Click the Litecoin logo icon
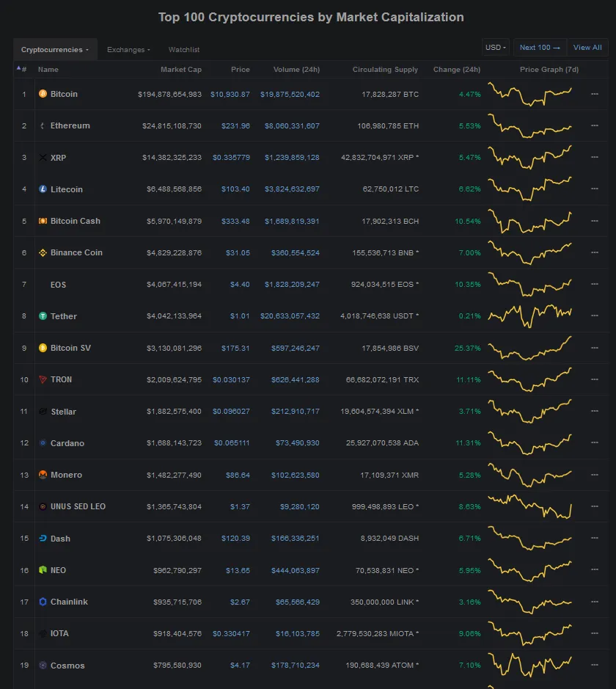The image size is (616, 689). [x=43, y=189]
